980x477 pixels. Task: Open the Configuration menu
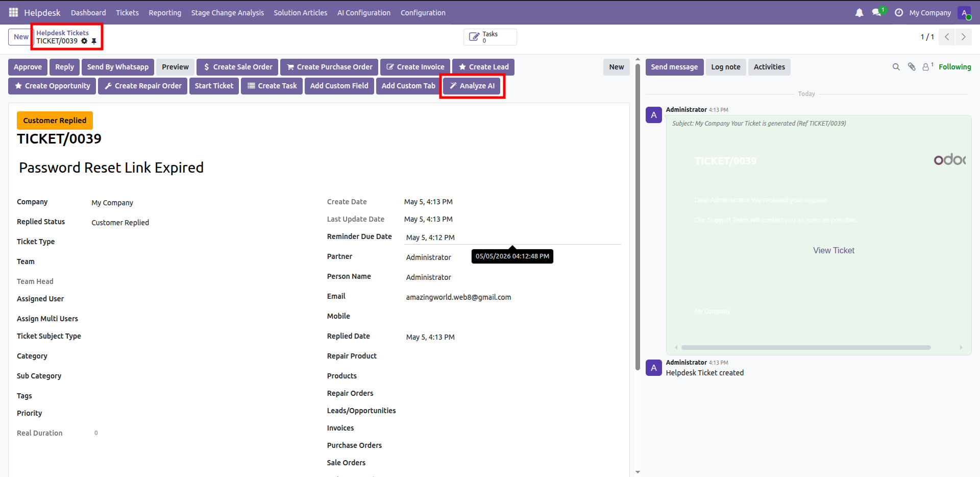[423, 12]
